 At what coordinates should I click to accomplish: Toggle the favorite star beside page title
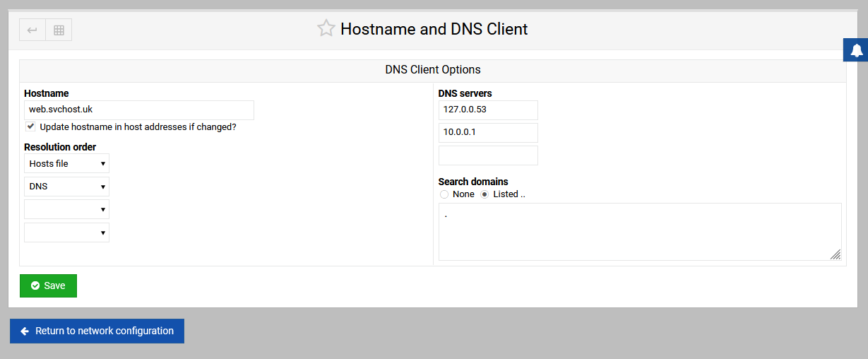pyautogui.click(x=326, y=29)
